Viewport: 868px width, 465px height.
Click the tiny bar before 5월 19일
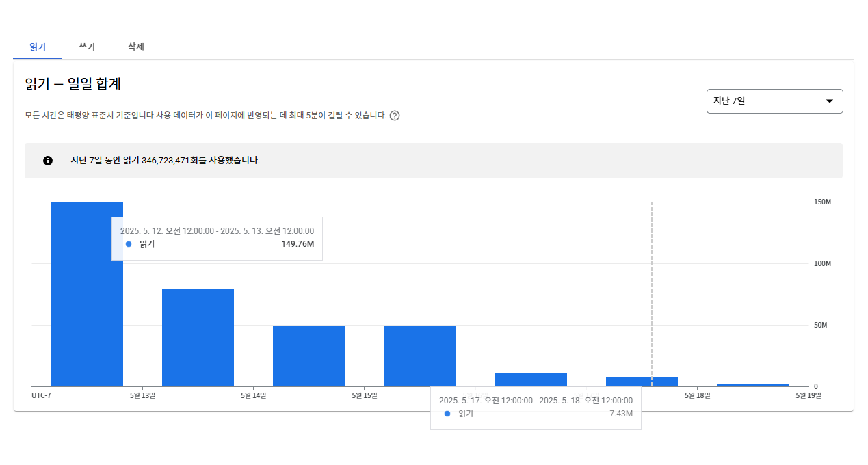pyautogui.click(x=753, y=385)
